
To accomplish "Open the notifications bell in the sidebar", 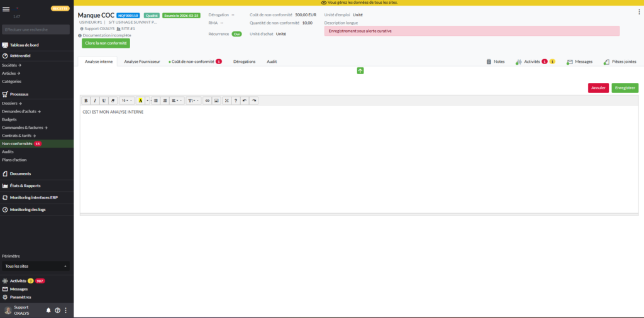I will click(x=48, y=310).
